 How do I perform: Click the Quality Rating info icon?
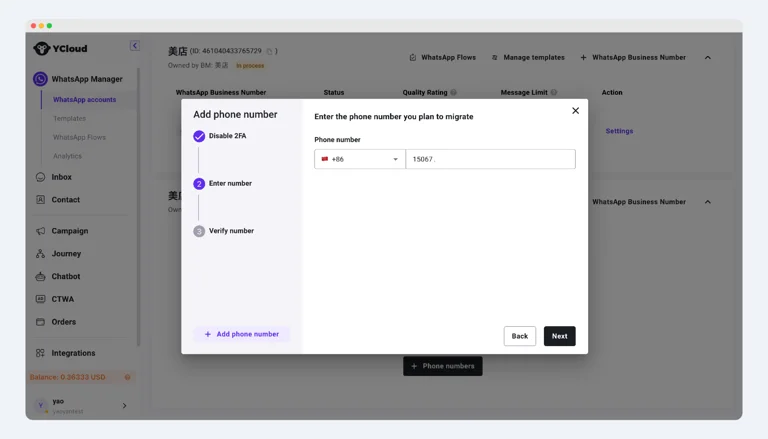454,92
